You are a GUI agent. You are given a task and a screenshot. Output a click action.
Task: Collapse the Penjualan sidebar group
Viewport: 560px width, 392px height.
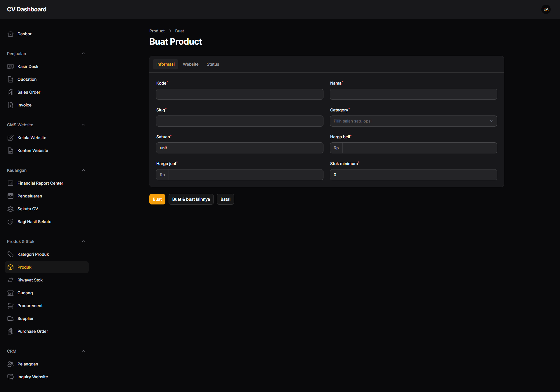tap(83, 54)
